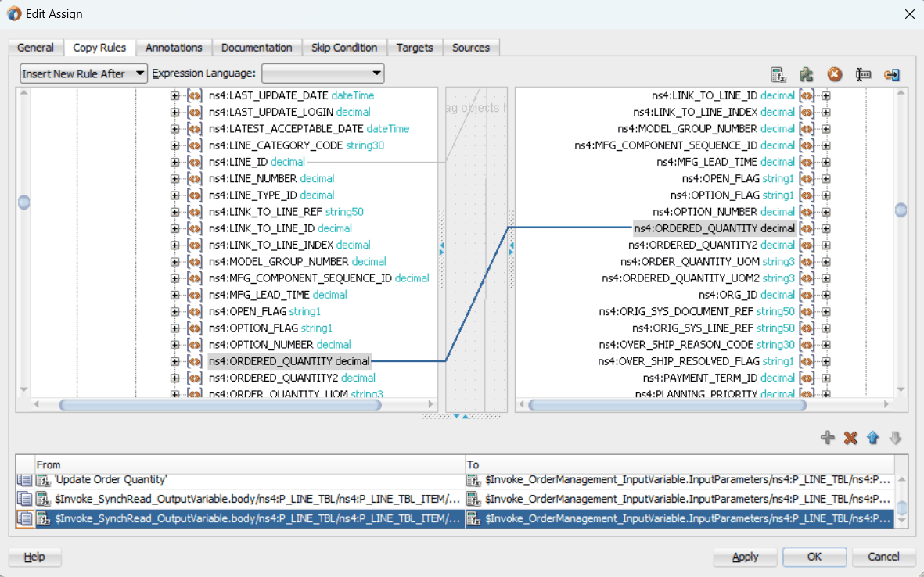Open the Sources tab

(471, 48)
